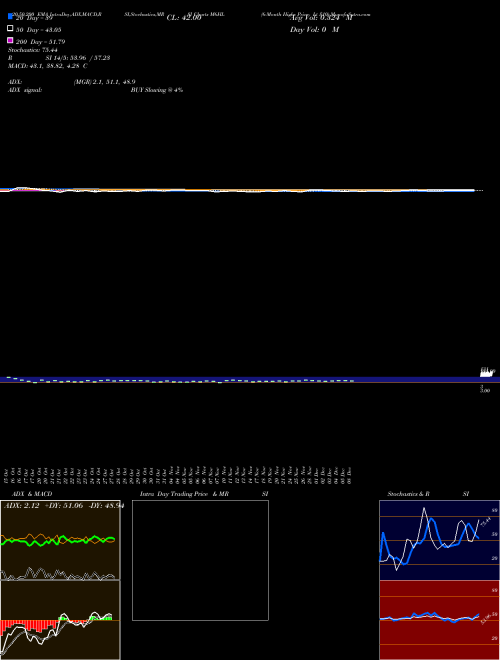Click the 'ADX signal:' label
This screenshot has height=660, width=500.
point(25,90)
